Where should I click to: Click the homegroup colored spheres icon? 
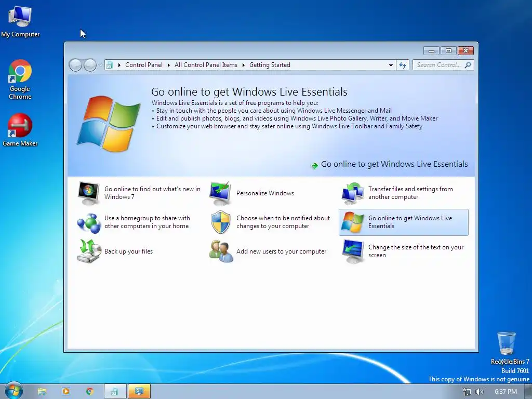pyautogui.click(x=88, y=223)
